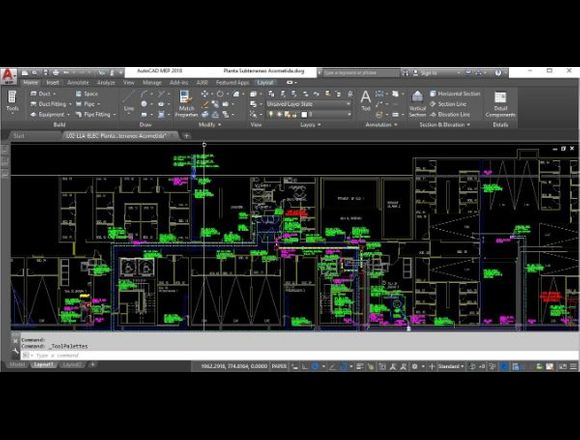Switch to the Insert ribbon tab

pyautogui.click(x=53, y=82)
